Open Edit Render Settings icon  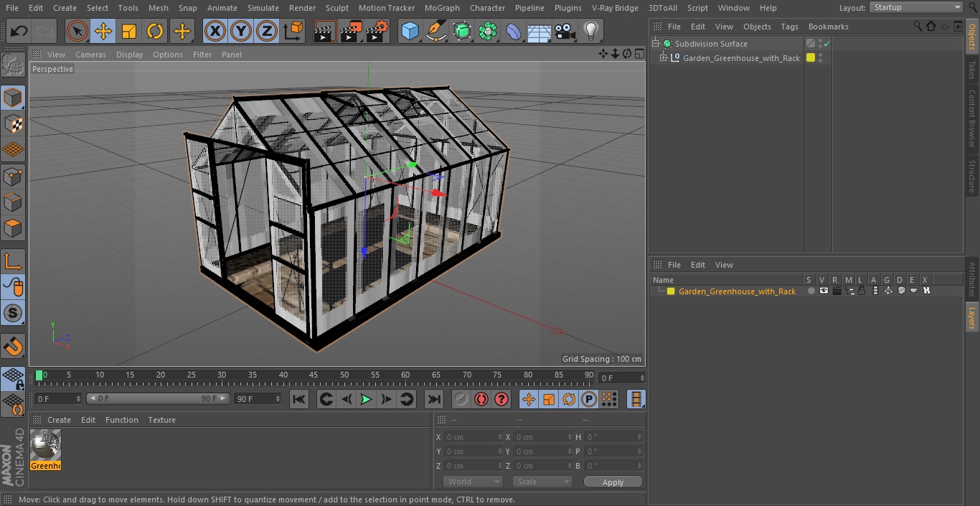tap(377, 31)
